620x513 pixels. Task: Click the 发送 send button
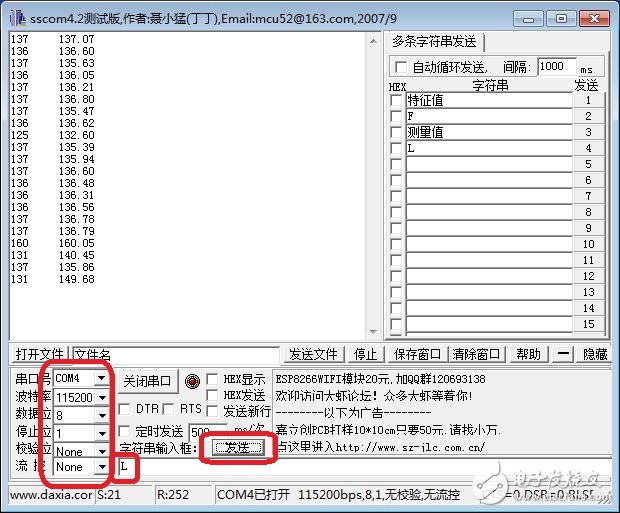click(236, 448)
